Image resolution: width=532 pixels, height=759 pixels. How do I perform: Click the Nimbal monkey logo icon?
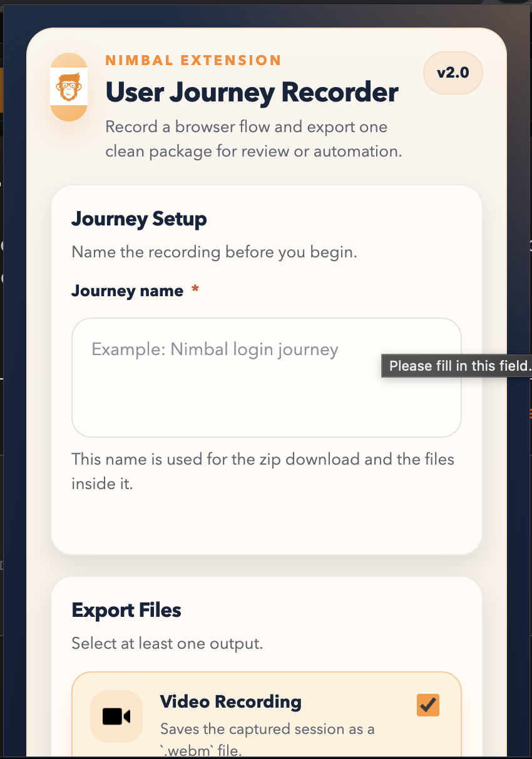(x=68, y=87)
